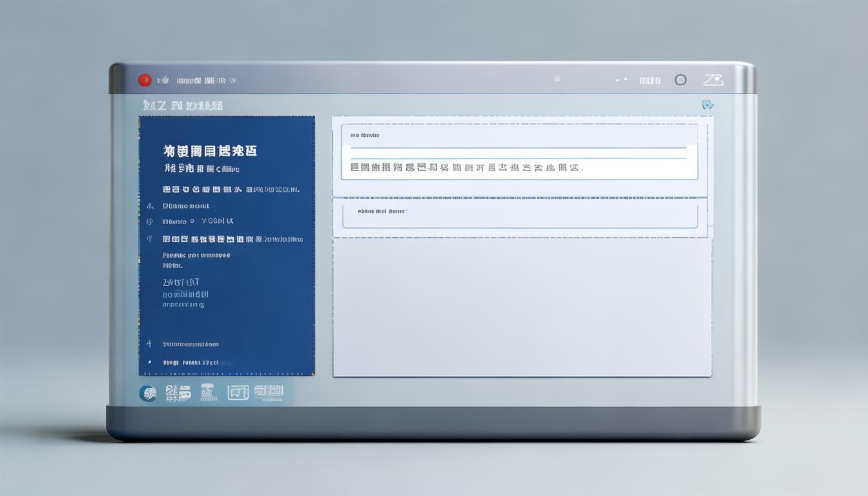This screenshot has width=868, height=496.
Task: Select the framed chart icon in the bottom toolbar
Action: point(238,393)
